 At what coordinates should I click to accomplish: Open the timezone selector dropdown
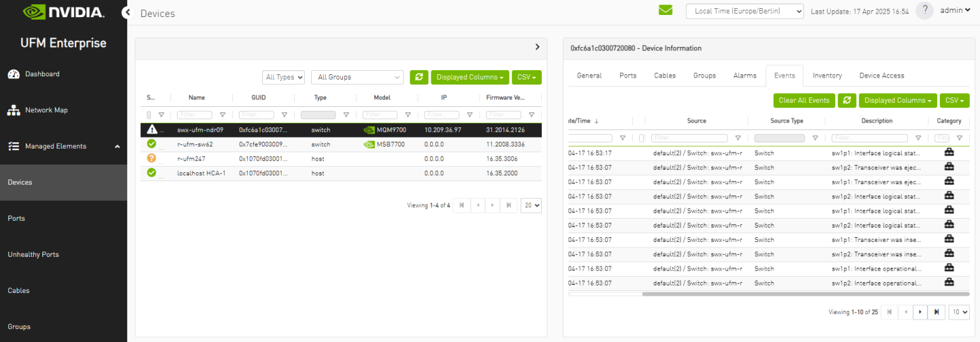pyautogui.click(x=745, y=11)
